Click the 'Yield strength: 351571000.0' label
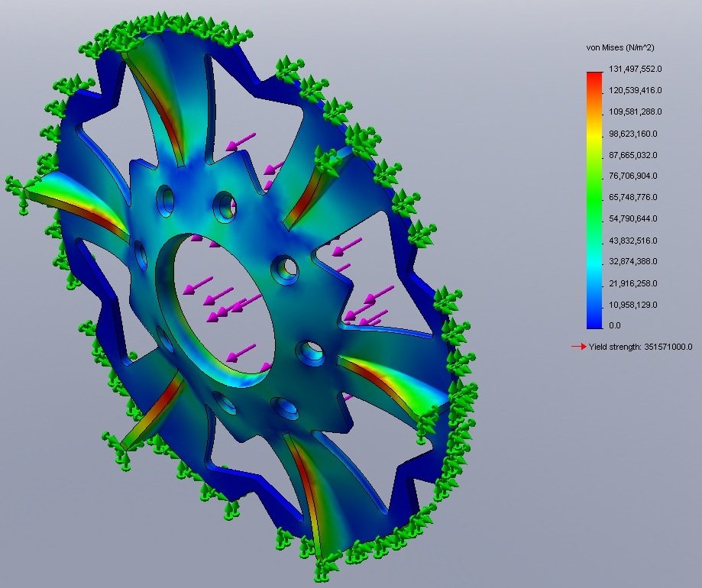Screen dimensions: 702x588 640,347
